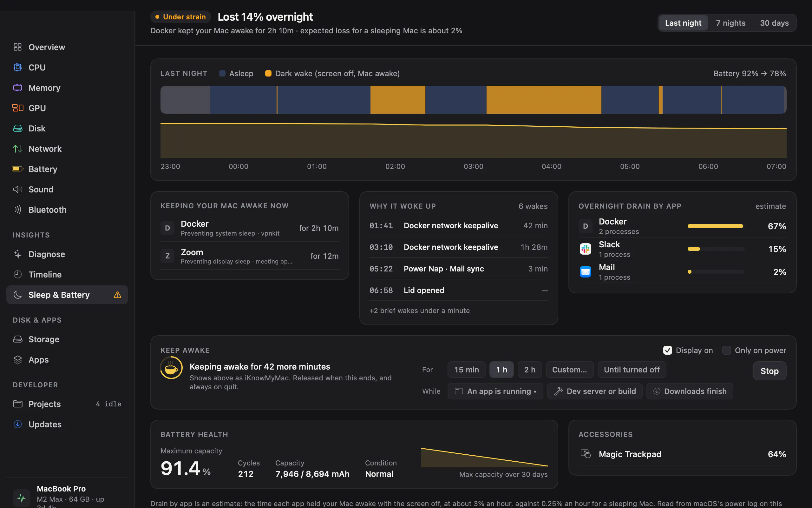Open the An app is running dropdown
812x508 pixels.
[495, 391]
